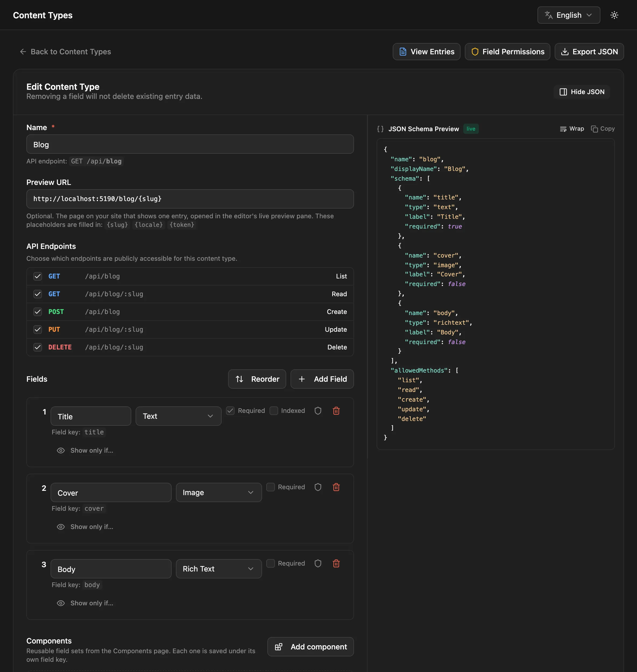Click the eye icon under the Title field
Image resolution: width=637 pixels, height=672 pixels.
tap(61, 451)
